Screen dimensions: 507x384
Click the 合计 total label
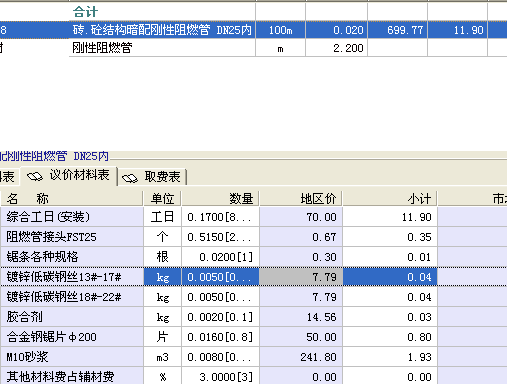[x=85, y=12]
